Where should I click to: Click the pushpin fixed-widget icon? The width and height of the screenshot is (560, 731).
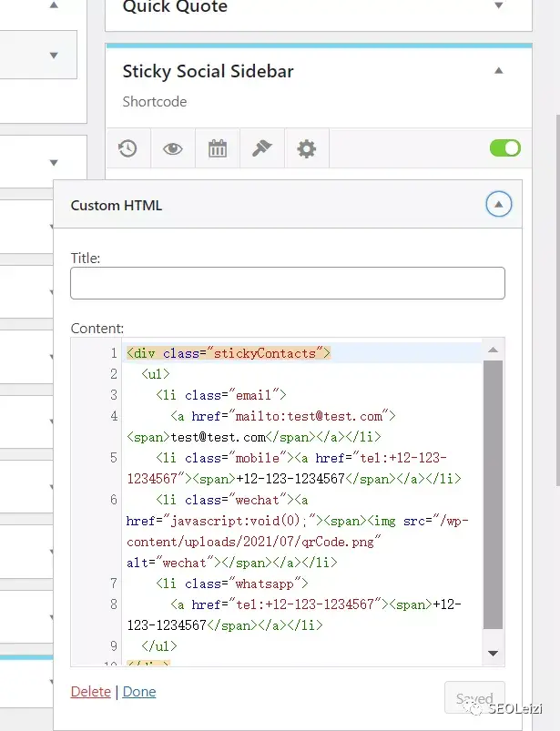pos(261,148)
